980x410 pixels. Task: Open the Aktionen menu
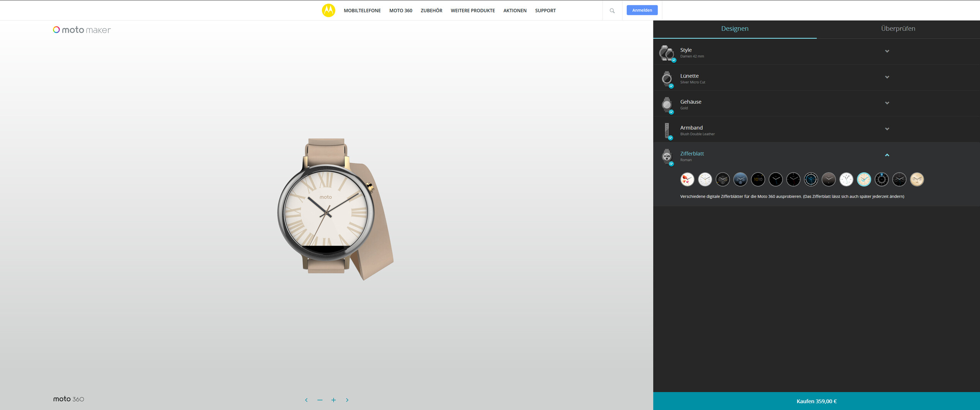click(515, 11)
